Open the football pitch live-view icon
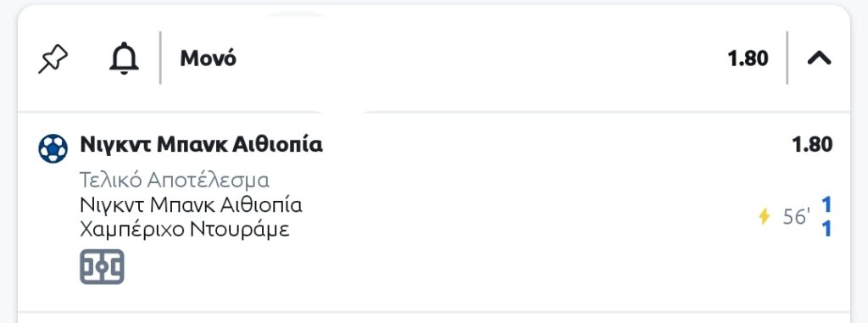This screenshot has height=323, width=868. pyautogui.click(x=102, y=266)
